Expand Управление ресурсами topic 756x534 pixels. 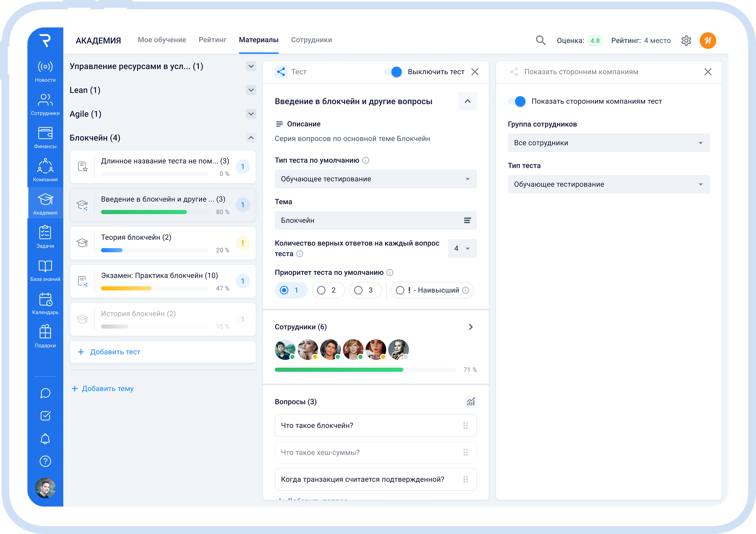click(x=251, y=66)
